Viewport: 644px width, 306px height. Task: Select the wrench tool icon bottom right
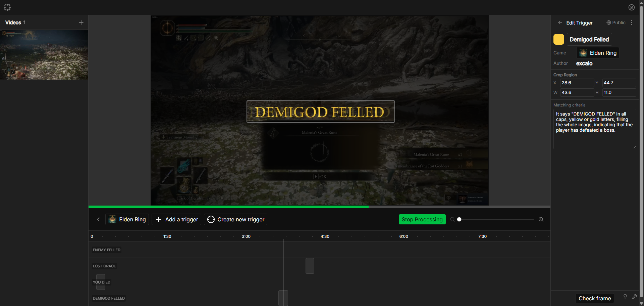635,297
